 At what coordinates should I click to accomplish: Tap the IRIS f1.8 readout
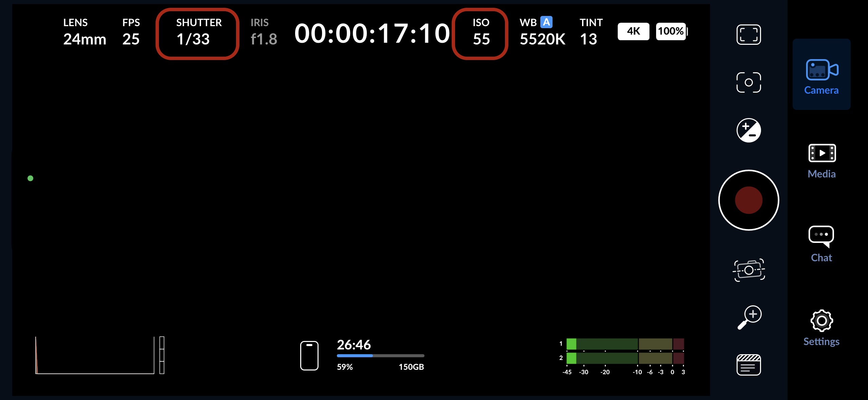(264, 33)
